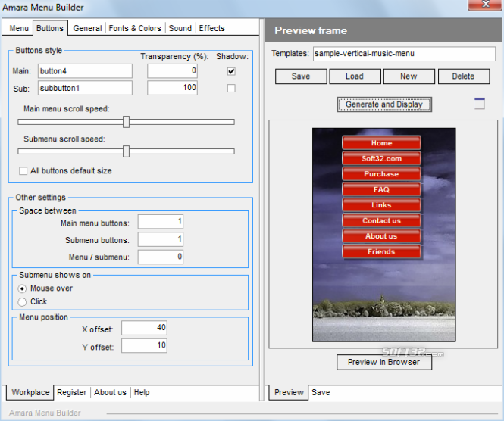The height and width of the screenshot is (421, 504).
Task: Enable the Sub button shadow checkbox
Action: tap(231, 88)
